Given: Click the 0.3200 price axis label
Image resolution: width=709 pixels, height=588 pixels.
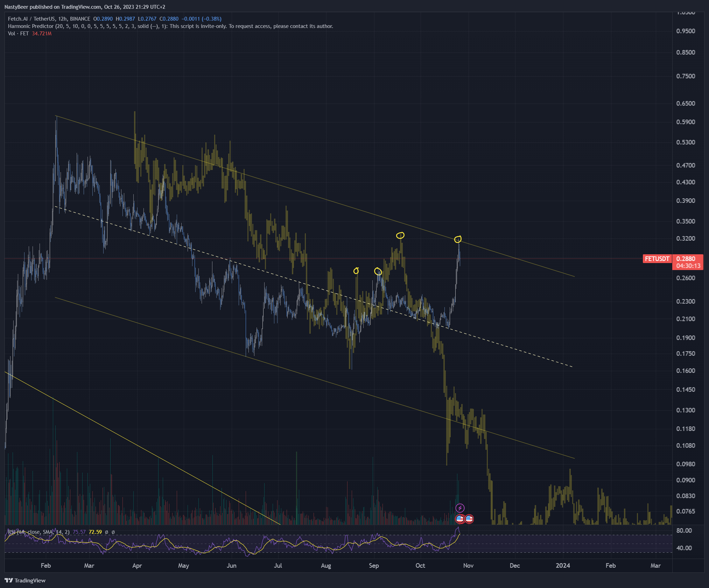Looking at the screenshot, I should pos(686,239).
